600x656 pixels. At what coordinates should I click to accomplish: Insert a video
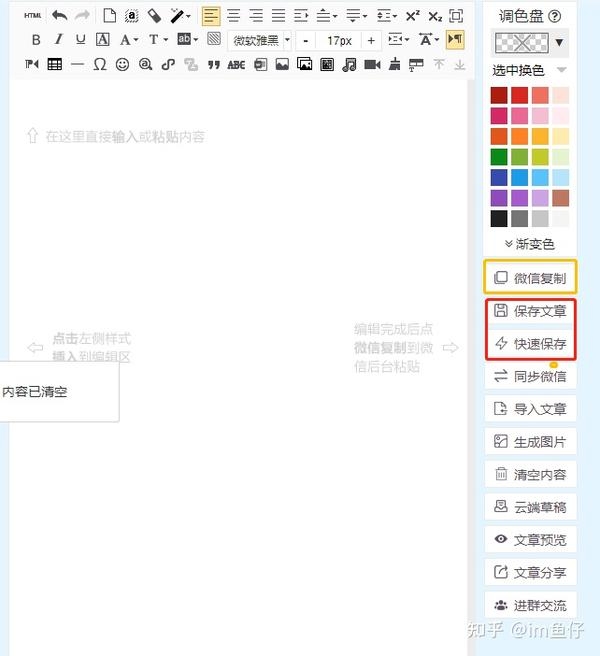372,64
